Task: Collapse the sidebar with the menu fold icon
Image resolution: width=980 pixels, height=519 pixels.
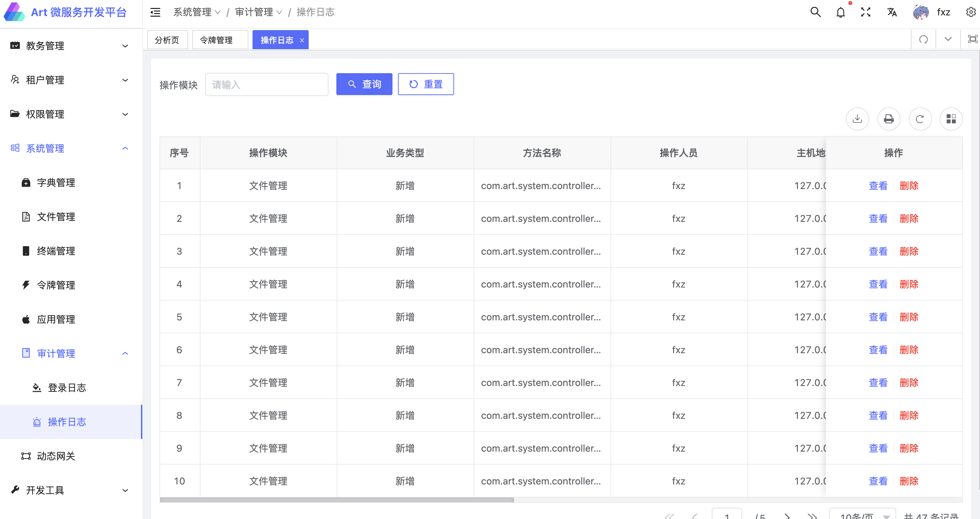Action: pyautogui.click(x=155, y=13)
